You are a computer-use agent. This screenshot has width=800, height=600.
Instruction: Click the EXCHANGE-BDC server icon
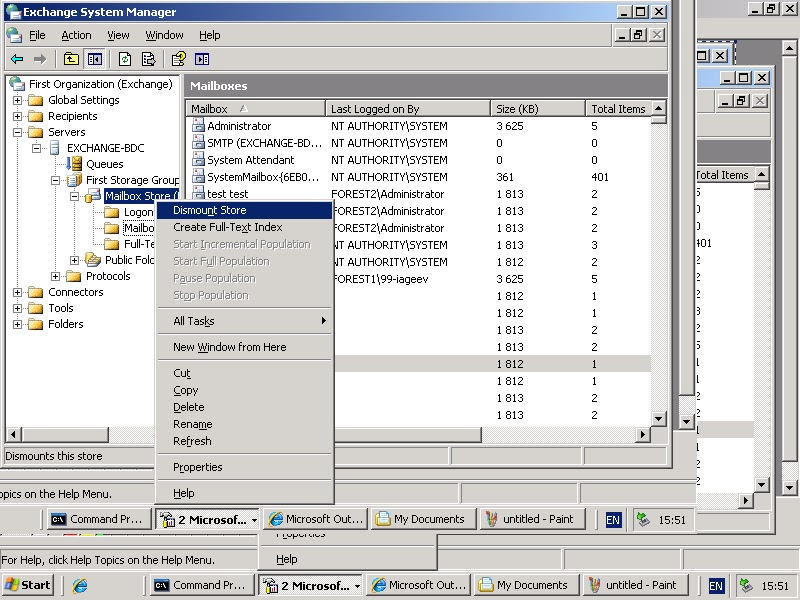55,148
